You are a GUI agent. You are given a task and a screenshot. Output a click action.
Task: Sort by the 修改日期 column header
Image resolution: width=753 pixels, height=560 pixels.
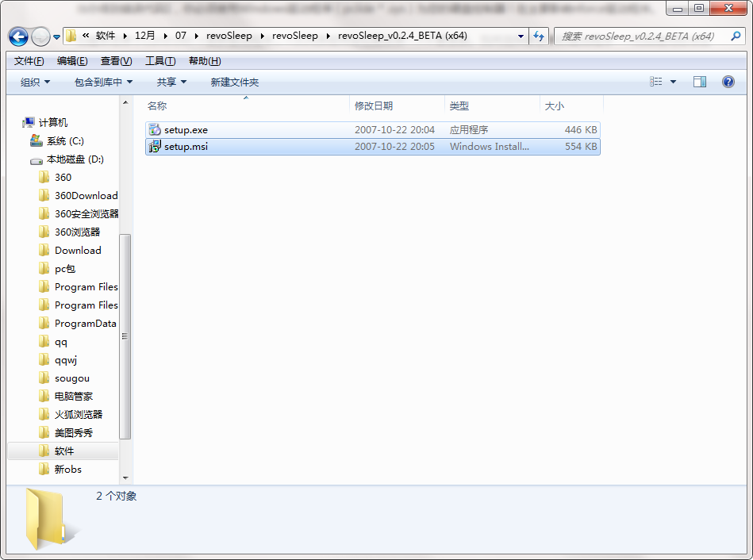click(x=398, y=105)
